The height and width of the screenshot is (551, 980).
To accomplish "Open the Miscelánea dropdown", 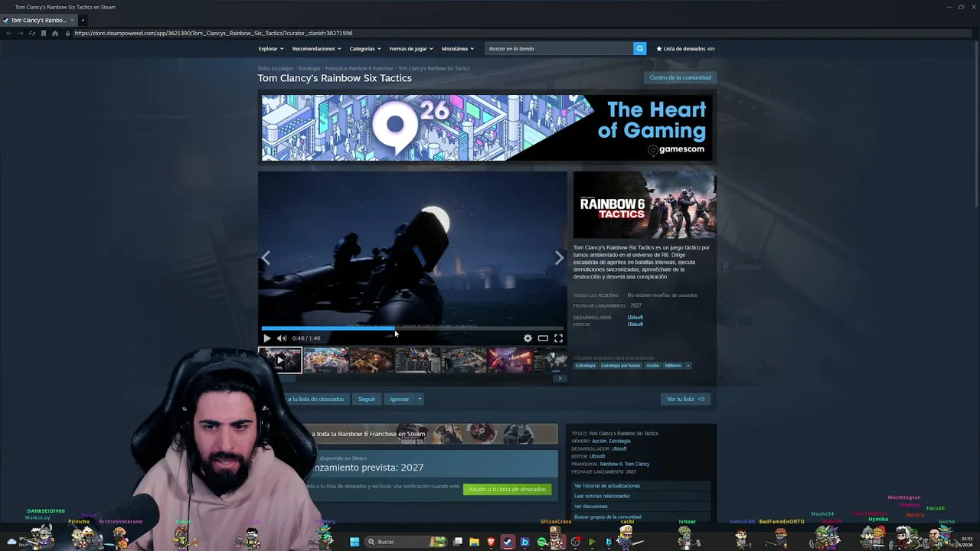I will point(458,48).
